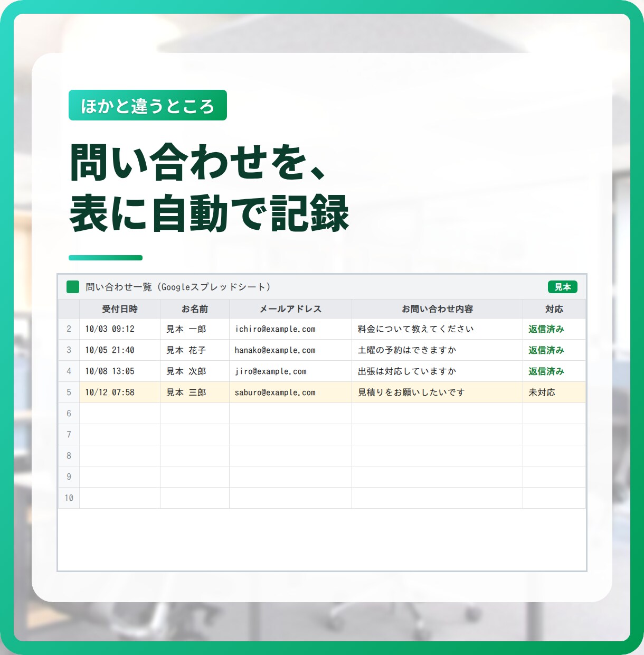Click the sheet title 問い合わせ一覧
The image size is (644, 655).
pyautogui.click(x=119, y=287)
